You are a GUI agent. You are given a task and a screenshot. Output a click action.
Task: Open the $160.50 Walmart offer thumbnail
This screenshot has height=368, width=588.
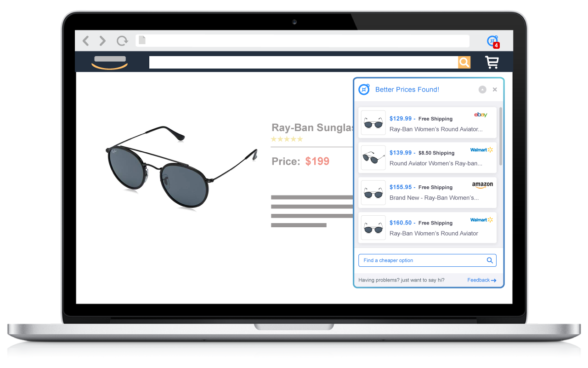coord(373,228)
